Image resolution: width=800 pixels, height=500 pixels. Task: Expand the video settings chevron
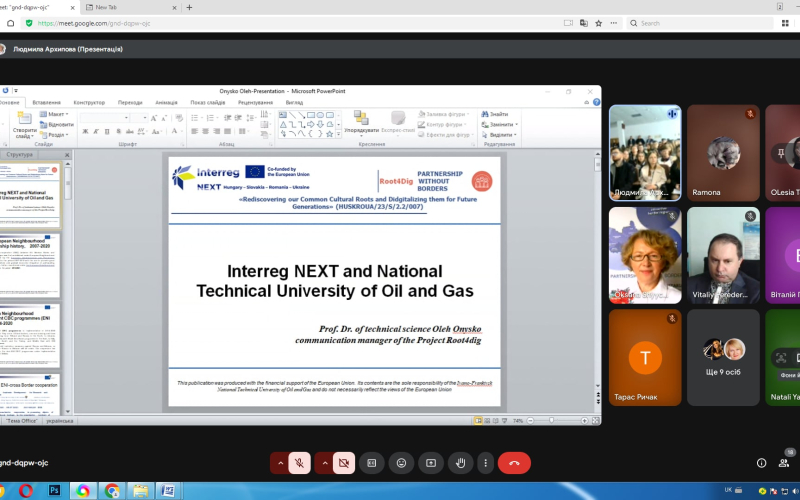click(x=324, y=463)
